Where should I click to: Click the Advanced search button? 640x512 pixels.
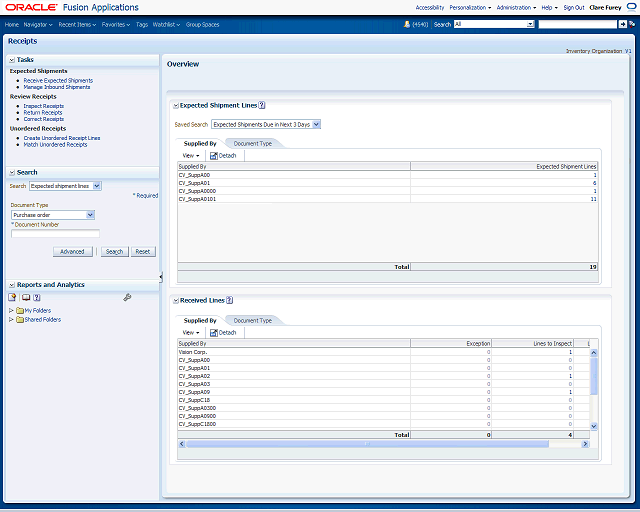(x=71, y=252)
